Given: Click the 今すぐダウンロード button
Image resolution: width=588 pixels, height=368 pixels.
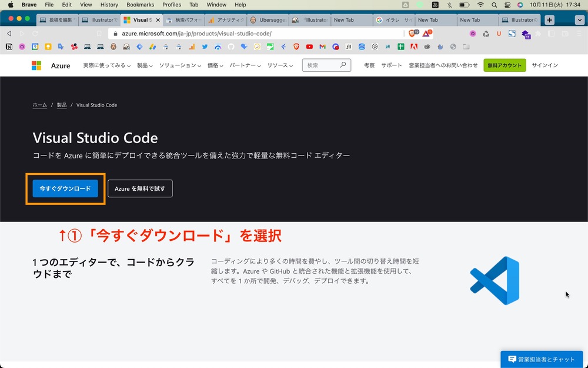Looking at the screenshot, I should [x=65, y=188].
